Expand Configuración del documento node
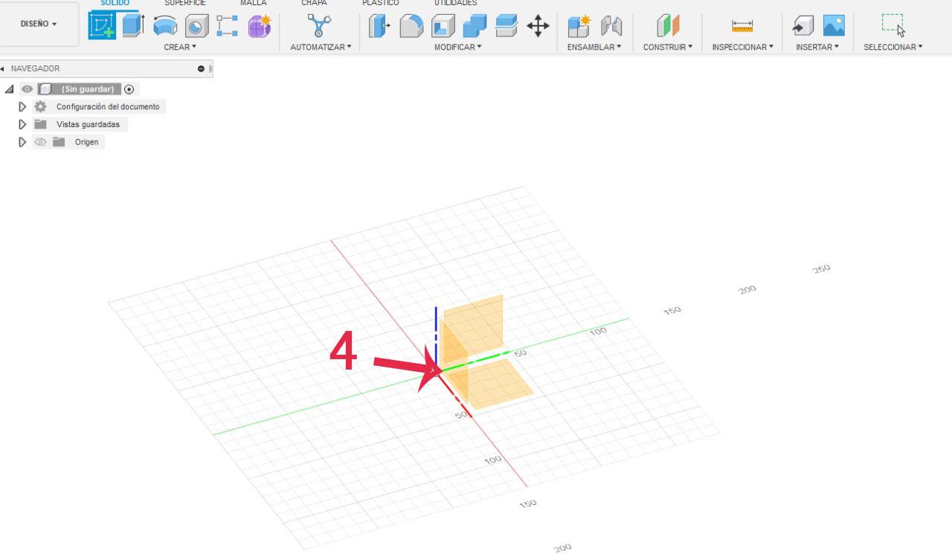Viewport: 952px width, 560px height. (x=22, y=106)
